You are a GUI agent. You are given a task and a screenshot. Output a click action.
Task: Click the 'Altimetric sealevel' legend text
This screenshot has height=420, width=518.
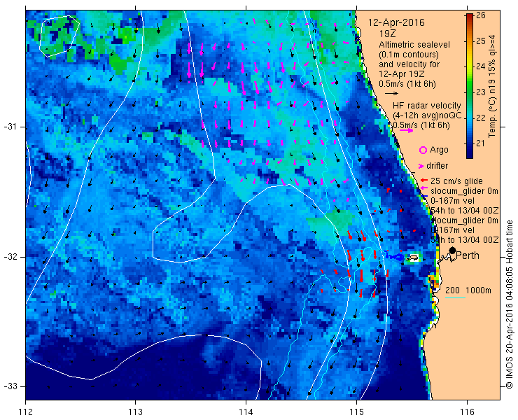414,45
